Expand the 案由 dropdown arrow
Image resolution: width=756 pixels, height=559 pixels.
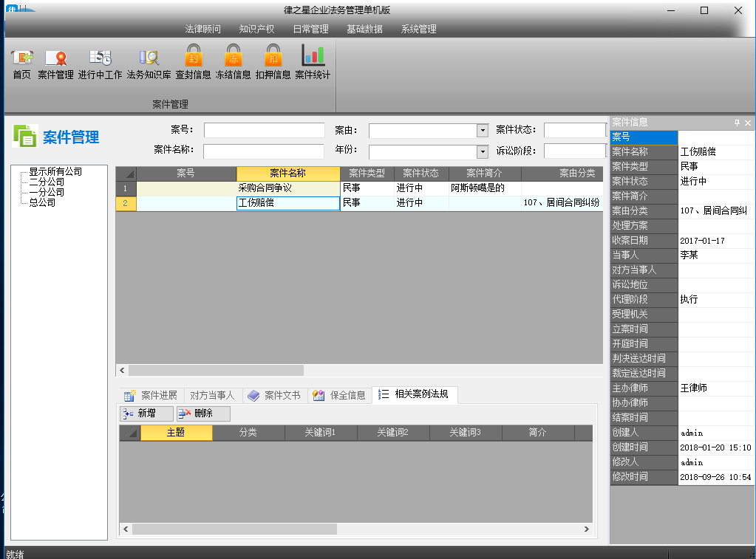482,131
